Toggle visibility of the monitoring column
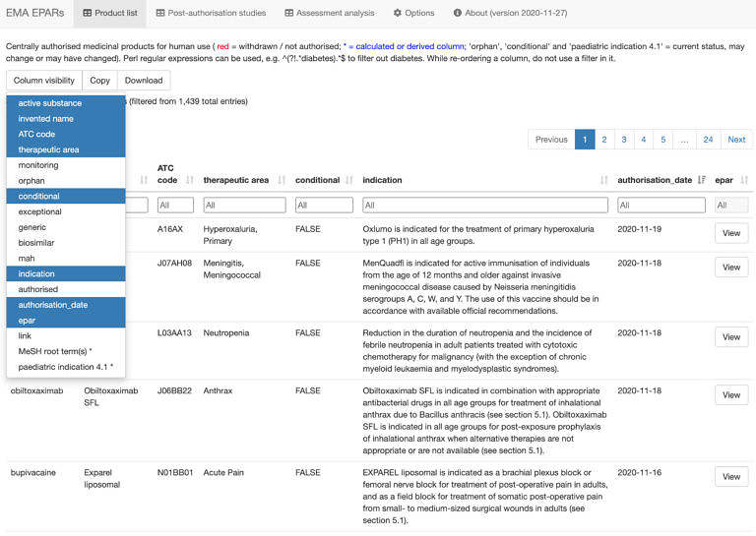756x536 pixels. (x=38, y=165)
